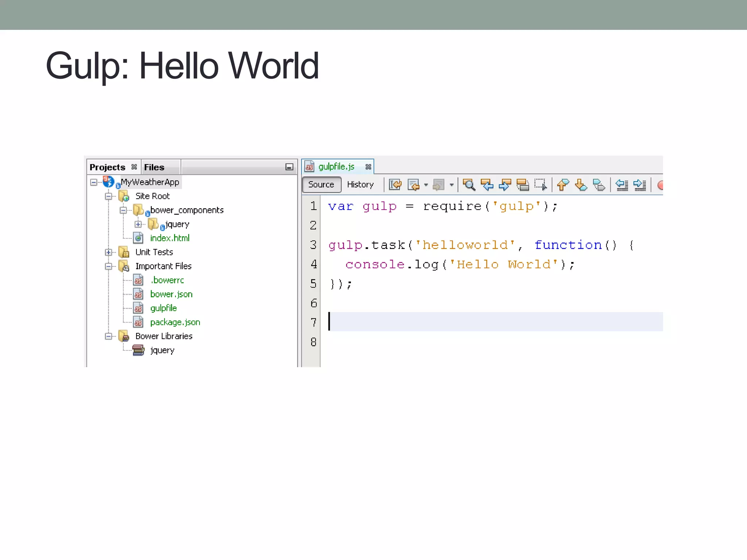
Task: Click Shift Line Right icon
Action: tap(640, 185)
